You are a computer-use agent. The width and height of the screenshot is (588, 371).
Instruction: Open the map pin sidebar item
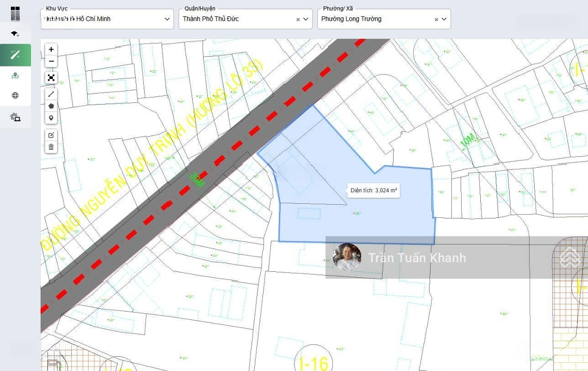15,76
